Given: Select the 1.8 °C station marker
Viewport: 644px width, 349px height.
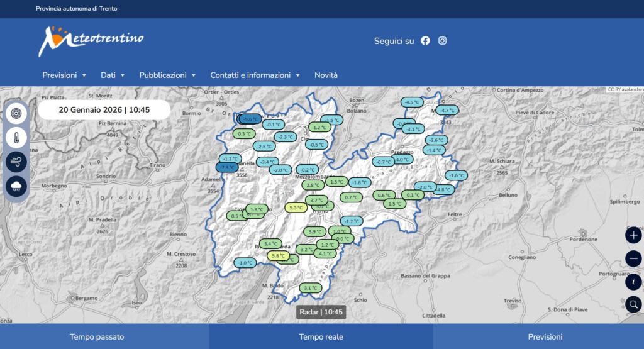Looking at the screenshot, I should [257, 209].
